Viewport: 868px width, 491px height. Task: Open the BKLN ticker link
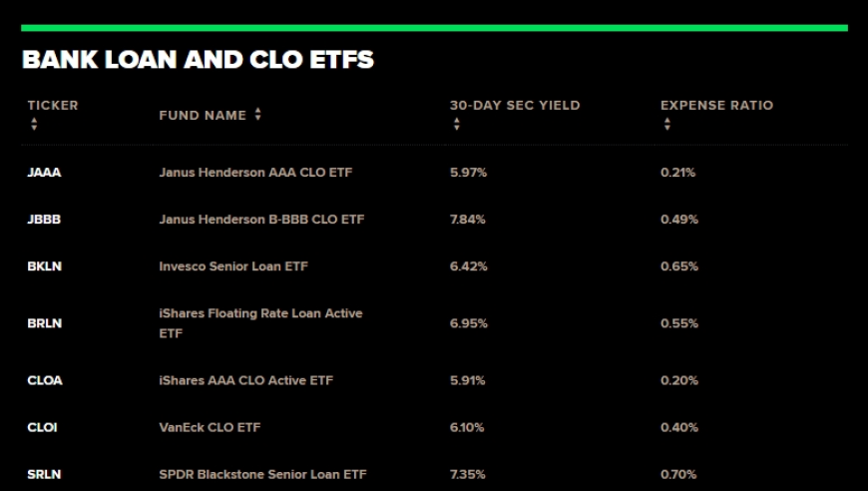(x=45, y=266)
